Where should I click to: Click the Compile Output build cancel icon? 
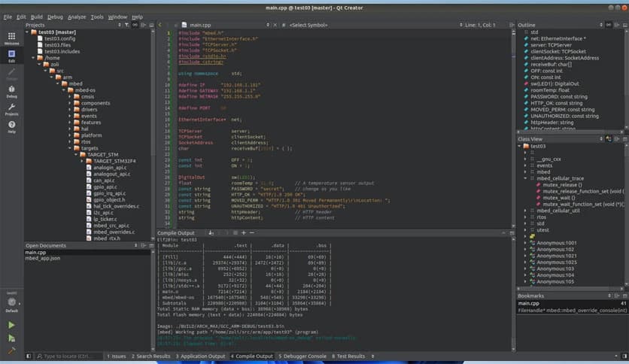coord(235,232)
